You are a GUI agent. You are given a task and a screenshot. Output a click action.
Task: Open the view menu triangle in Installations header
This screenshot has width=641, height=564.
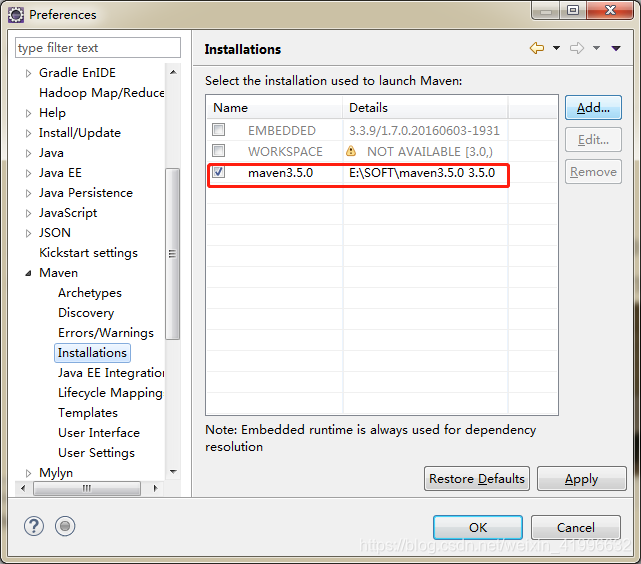coord(616,49)
